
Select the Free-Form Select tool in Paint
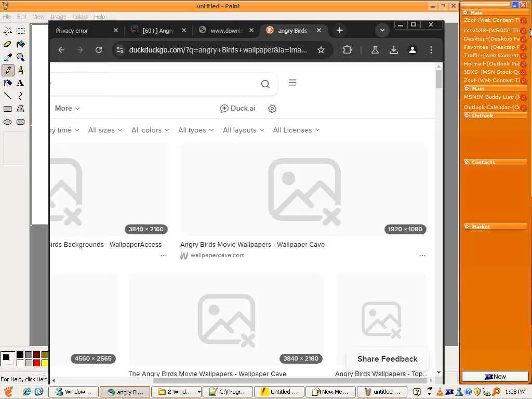(x=7, y=31)
